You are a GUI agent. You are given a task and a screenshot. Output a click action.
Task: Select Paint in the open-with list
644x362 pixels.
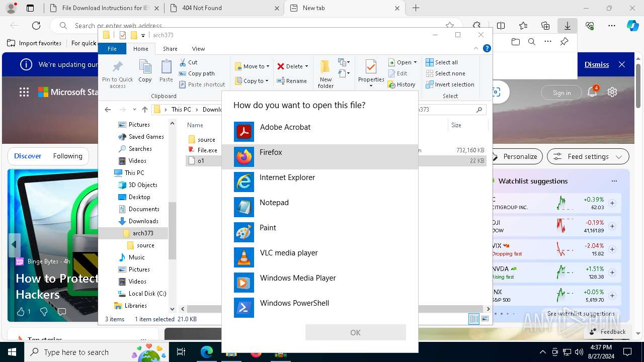[x=320, y=232]
